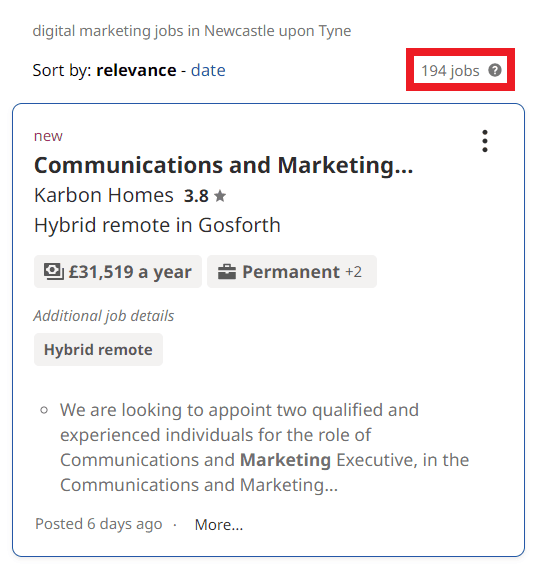Click the Permanent +2 job type tag
The width and height of the screenshot is (537, 569).
(x=292, y=271)
